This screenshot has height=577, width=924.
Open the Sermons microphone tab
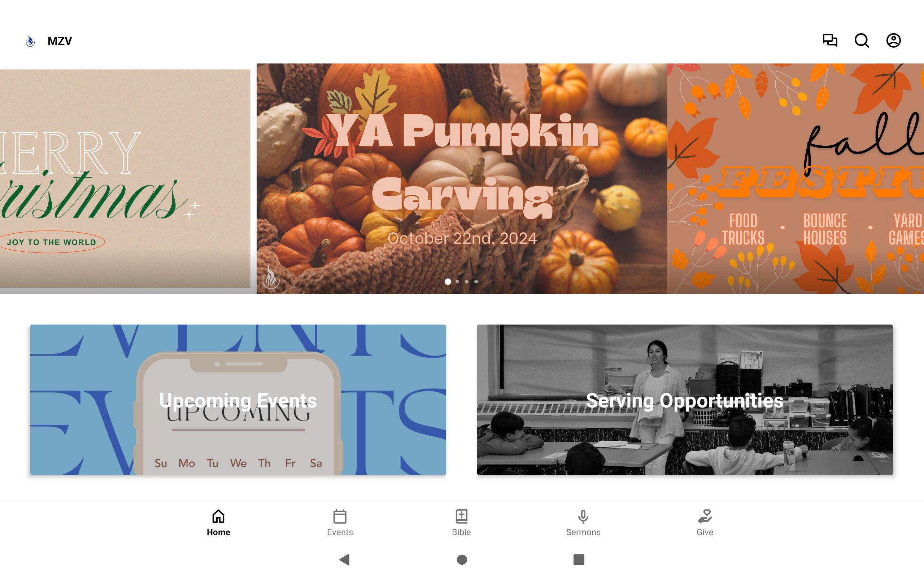(583, 523)
